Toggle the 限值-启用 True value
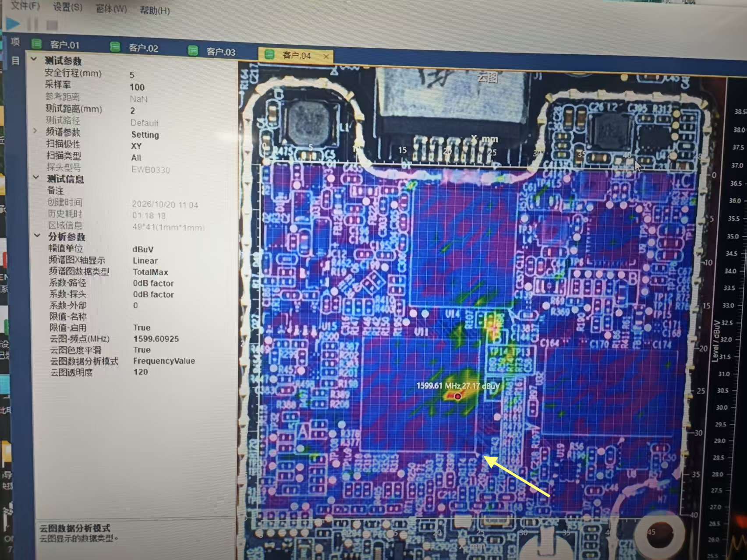Image resolution: width=747 pixels, height=560 pixels. click(x=142, y=328)
